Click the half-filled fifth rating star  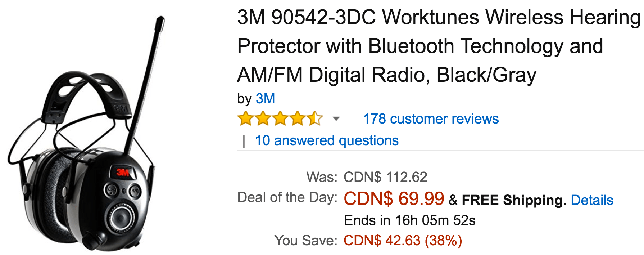(315, 118)
